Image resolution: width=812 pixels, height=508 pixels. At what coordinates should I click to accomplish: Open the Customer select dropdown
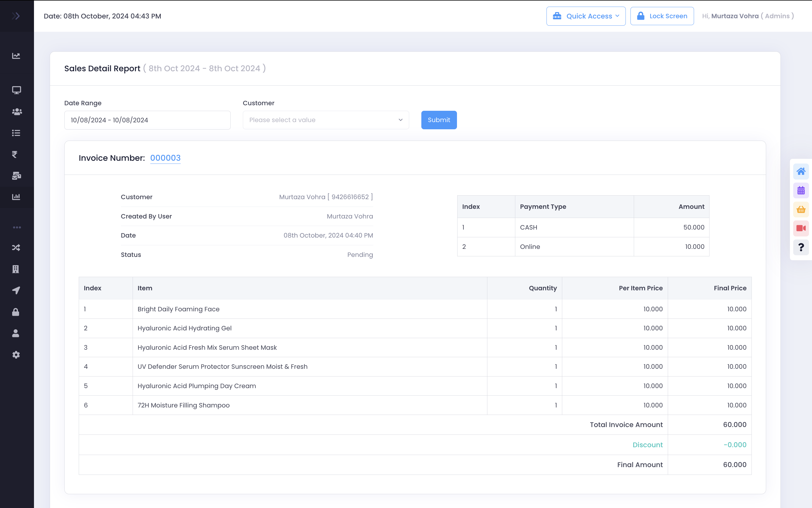click(x=326, y=120)
